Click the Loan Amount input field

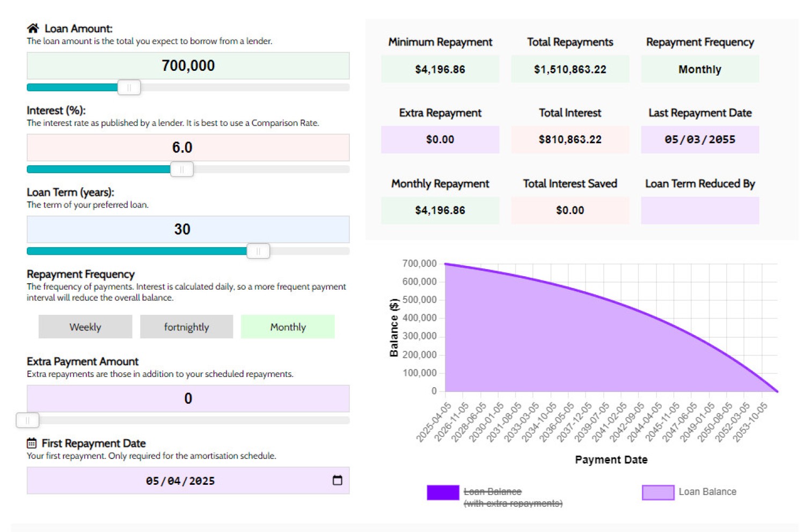click(188, 66)
